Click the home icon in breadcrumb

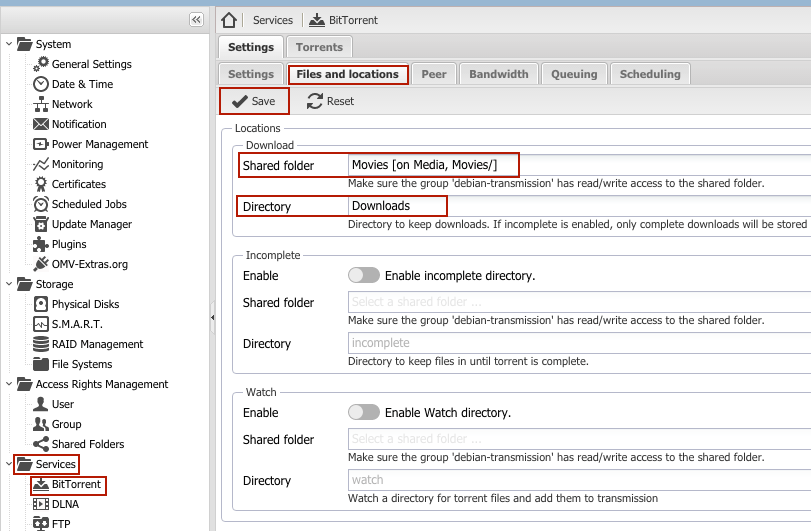pyautogui.click(x=229, y=20)
